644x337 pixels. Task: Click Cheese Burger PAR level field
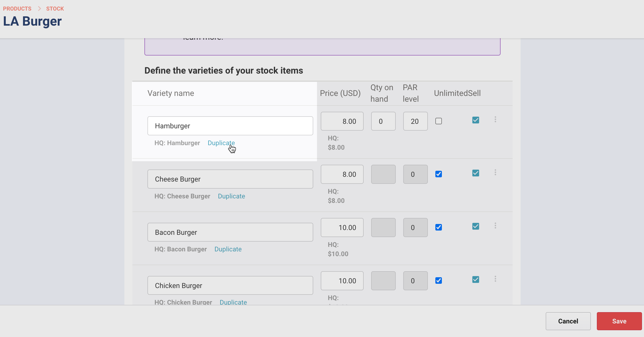[x=416, y=174]
